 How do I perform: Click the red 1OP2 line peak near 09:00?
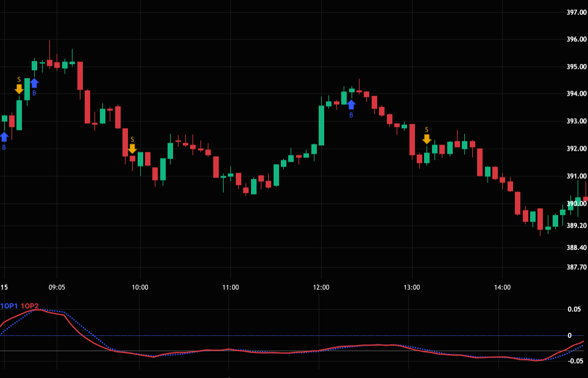[x=38, y=310]
